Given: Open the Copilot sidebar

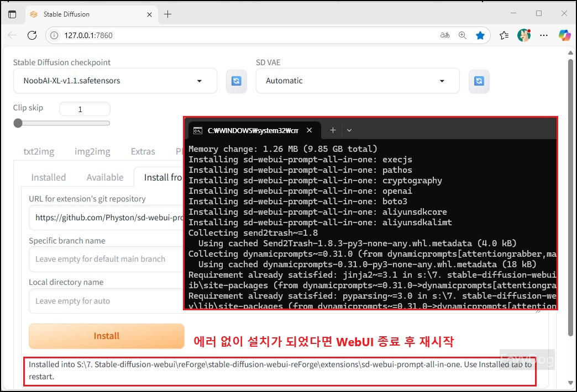Looking at the screenshot, I should click(564, 35).
